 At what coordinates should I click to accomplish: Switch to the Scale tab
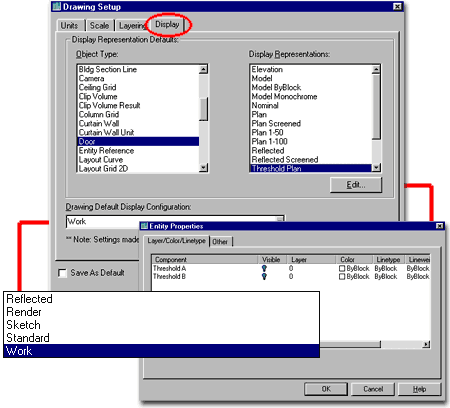point(99,25)
